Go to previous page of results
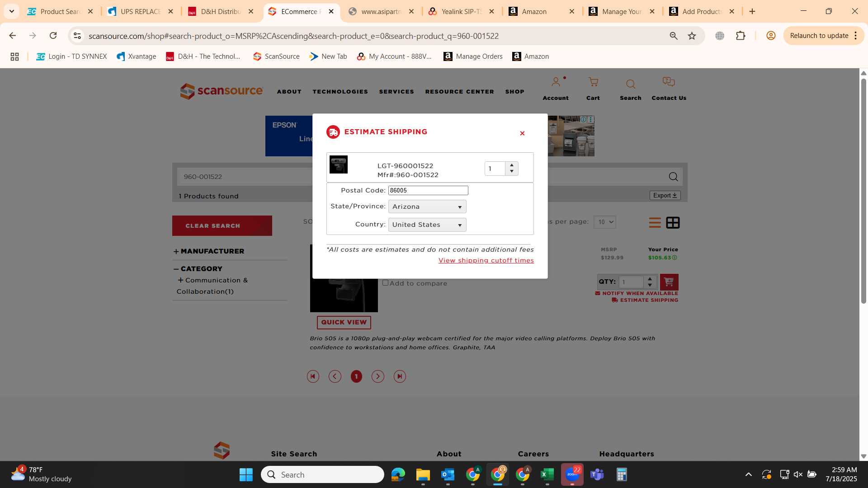The height and width of the screenshot is (488, 868). (335, 376)
